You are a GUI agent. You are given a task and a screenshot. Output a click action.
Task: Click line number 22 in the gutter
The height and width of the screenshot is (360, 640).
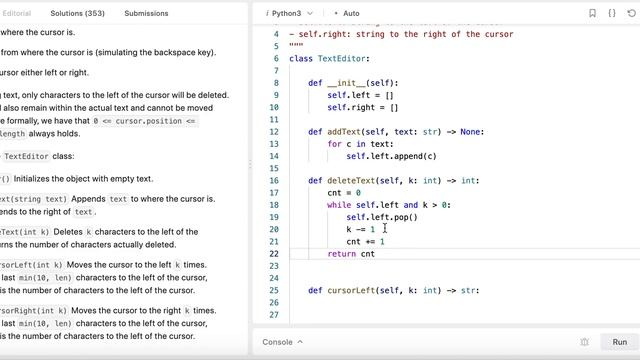pos(274,254)
